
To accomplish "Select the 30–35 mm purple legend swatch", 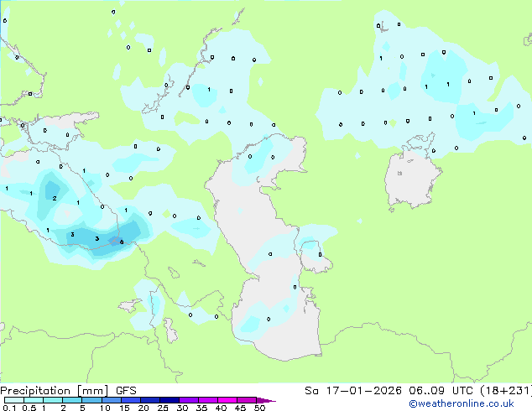I will (188, 400).
